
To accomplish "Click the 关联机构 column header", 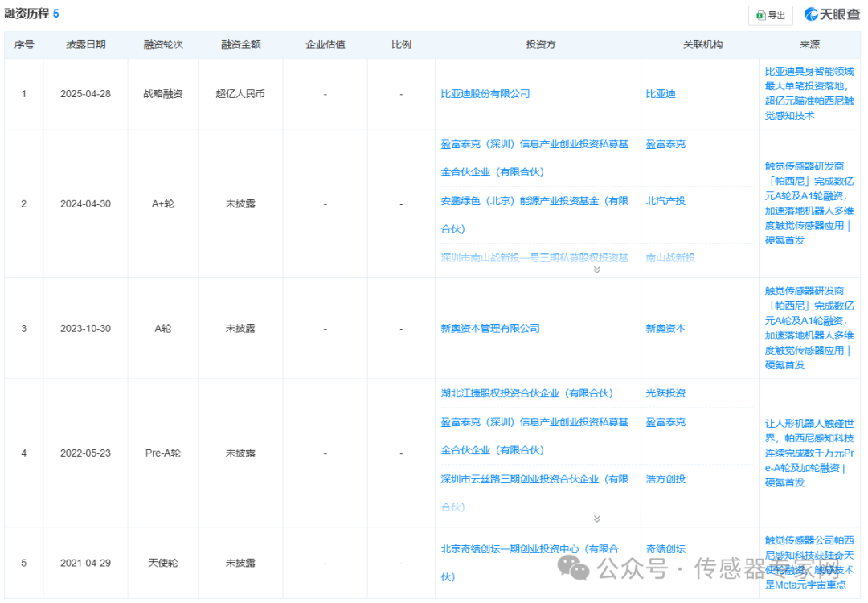I will pyautogui.click(x=702, y=45).
